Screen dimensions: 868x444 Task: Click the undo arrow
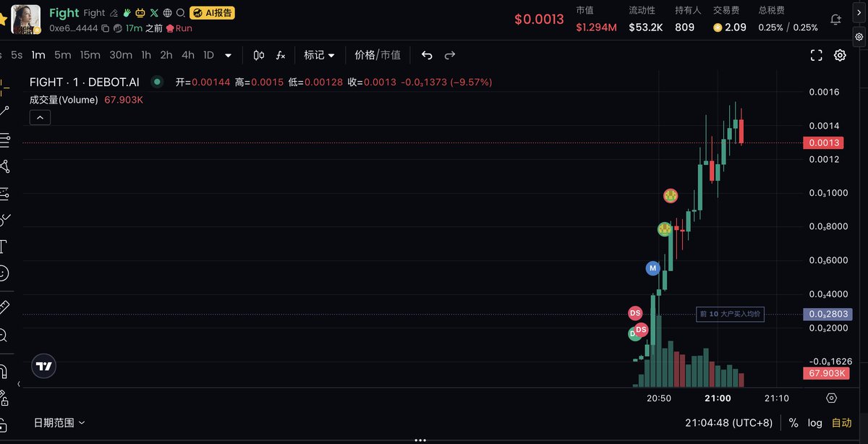pos(427,55)
